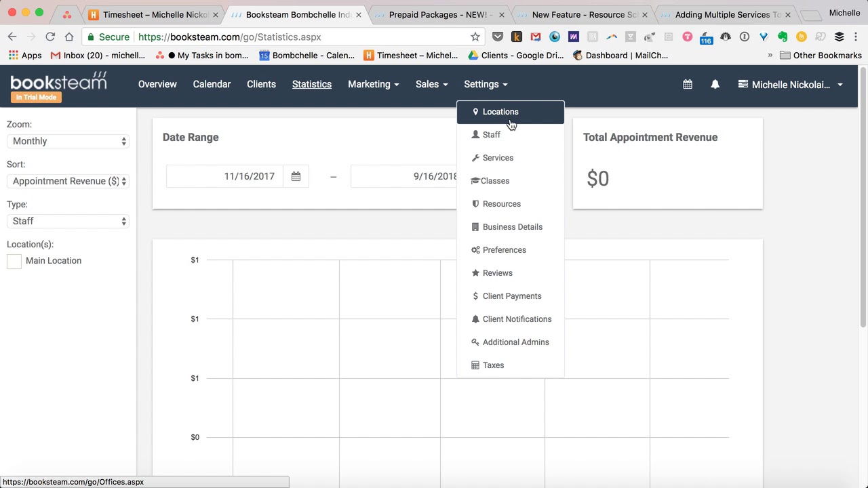Choose Preferences in the Settings menu
The height and width of the screenshot is (488, 868).
tap(511, 250)
